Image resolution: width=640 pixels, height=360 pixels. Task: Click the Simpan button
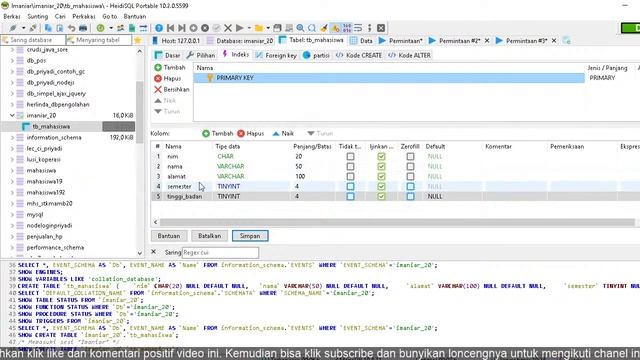click(250, 236)
